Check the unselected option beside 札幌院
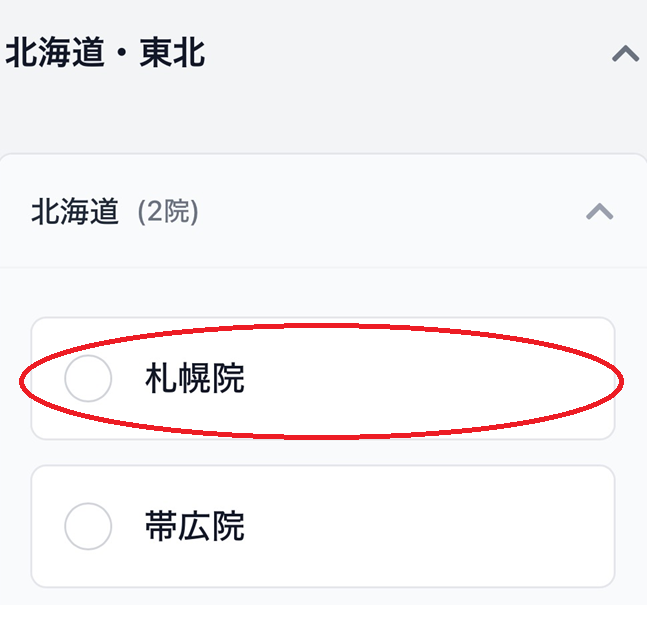 point(88,379)
